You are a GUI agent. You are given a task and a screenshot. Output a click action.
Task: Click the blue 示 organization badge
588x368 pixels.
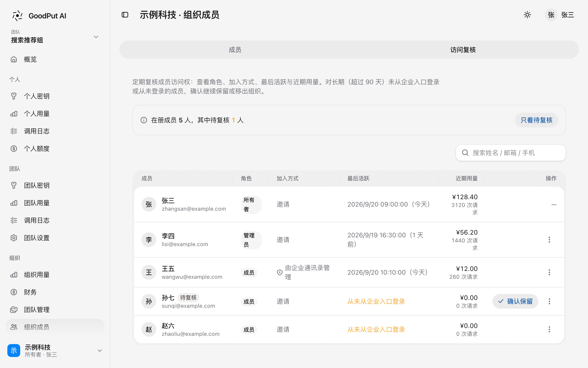click(x=14, y=351)
